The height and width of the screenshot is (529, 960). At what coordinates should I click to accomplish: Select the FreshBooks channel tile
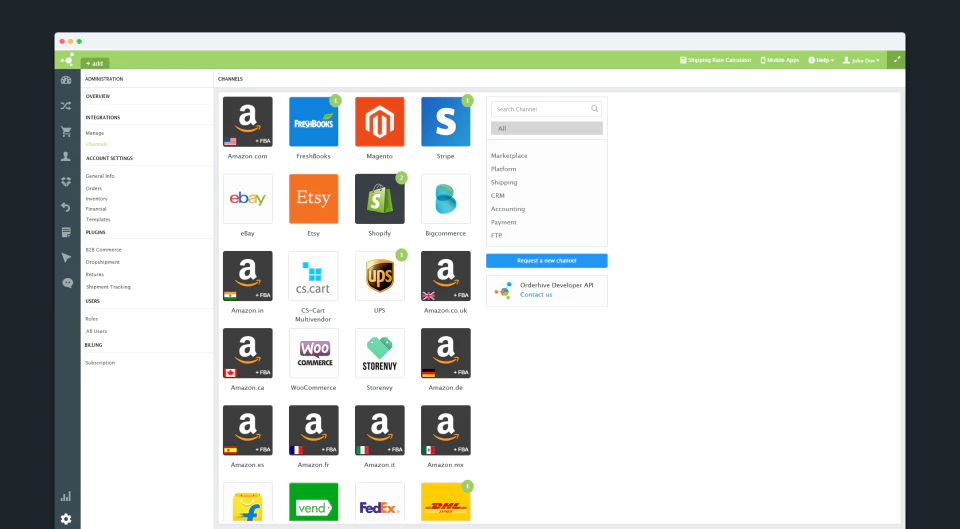313,122
